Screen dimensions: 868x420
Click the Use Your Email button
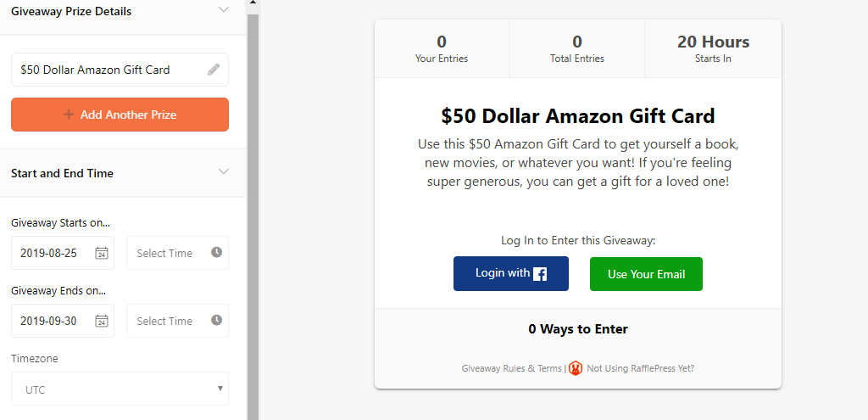tap(646, 274)
